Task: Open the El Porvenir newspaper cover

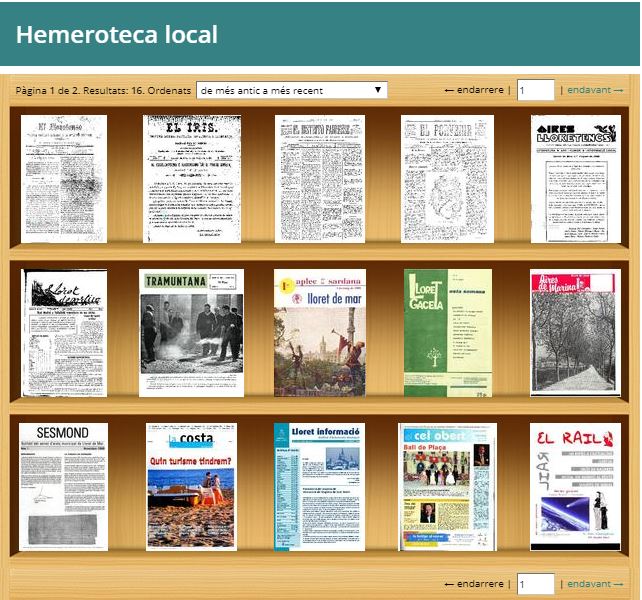Action: (x=448, y=178)
